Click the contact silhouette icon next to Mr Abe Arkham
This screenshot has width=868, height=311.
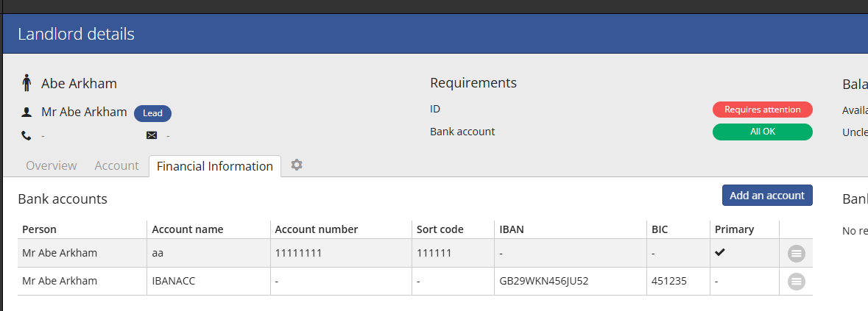(x=27, y=112)
